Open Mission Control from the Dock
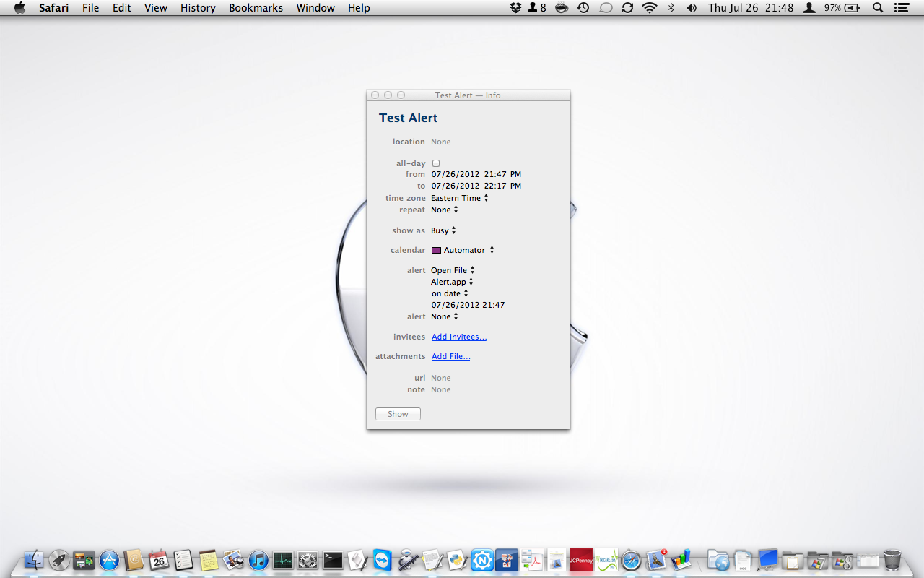The width and height of the screenshot is (924, 578). [x=84, y=560]
